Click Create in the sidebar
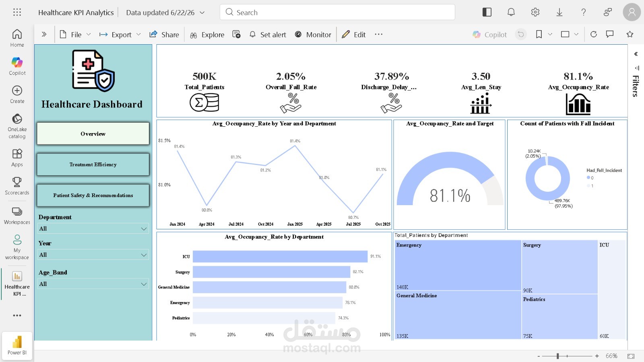 pyautogui.click(x=17, y=95)
